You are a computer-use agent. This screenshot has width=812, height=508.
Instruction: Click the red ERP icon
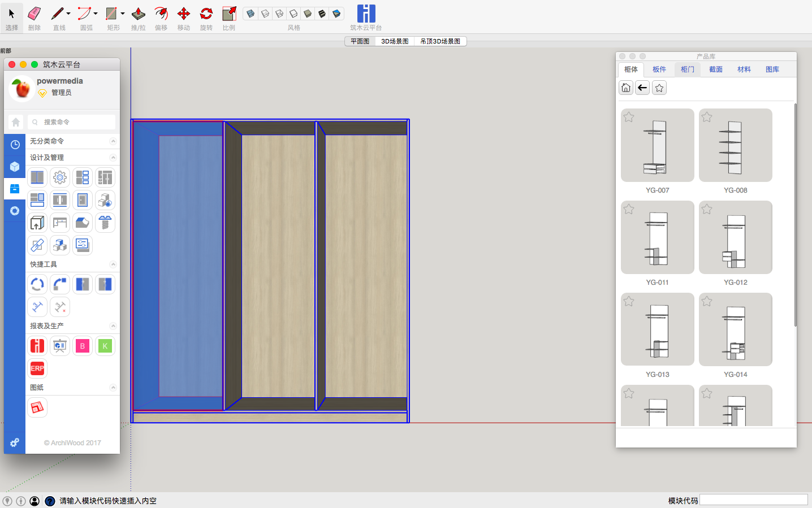tap(37, 368)
